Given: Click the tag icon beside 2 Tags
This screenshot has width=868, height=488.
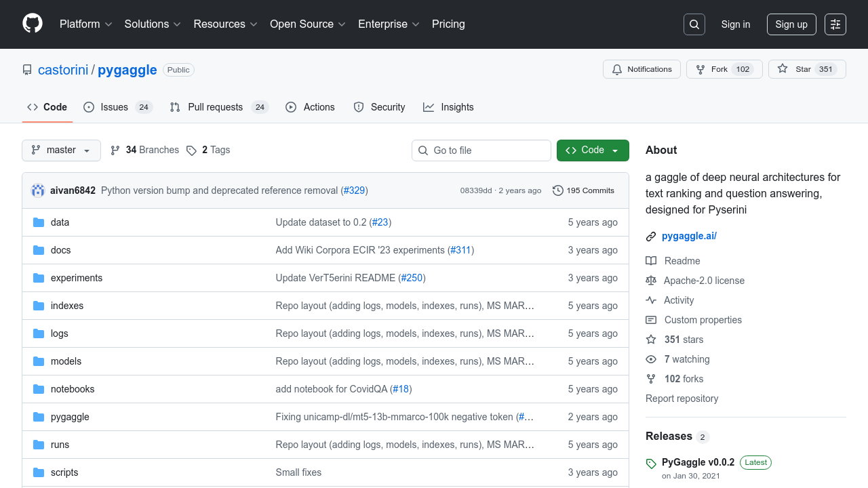Looking at the screenshot, I should (193, 150).
